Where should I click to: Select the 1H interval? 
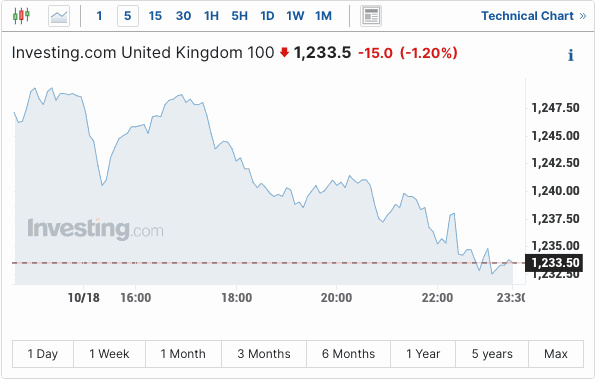click(211, 16)
